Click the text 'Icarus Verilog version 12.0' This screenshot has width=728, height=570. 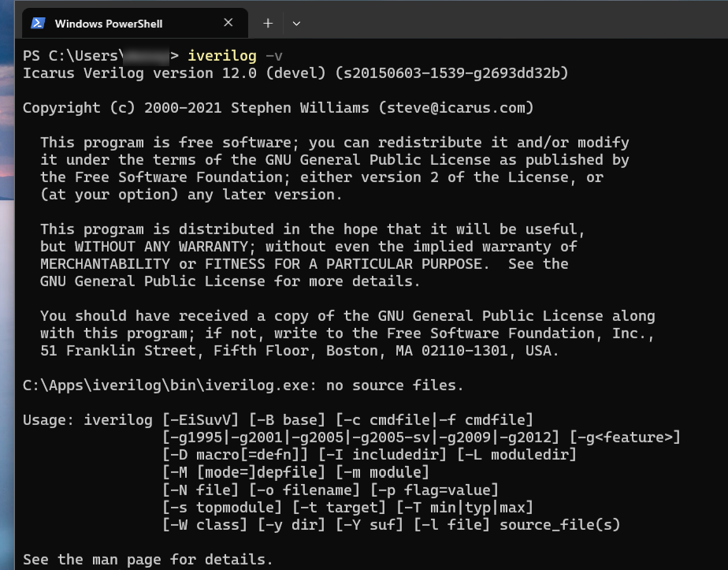[x=139, y=73]
